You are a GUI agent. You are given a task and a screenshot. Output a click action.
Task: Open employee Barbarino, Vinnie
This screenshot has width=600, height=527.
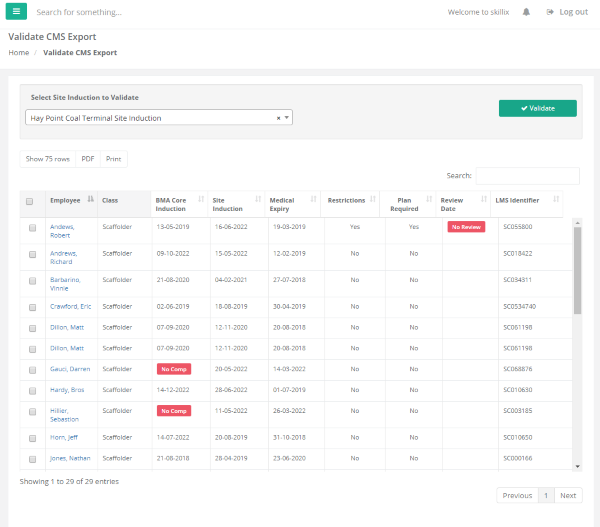[65, 284]
